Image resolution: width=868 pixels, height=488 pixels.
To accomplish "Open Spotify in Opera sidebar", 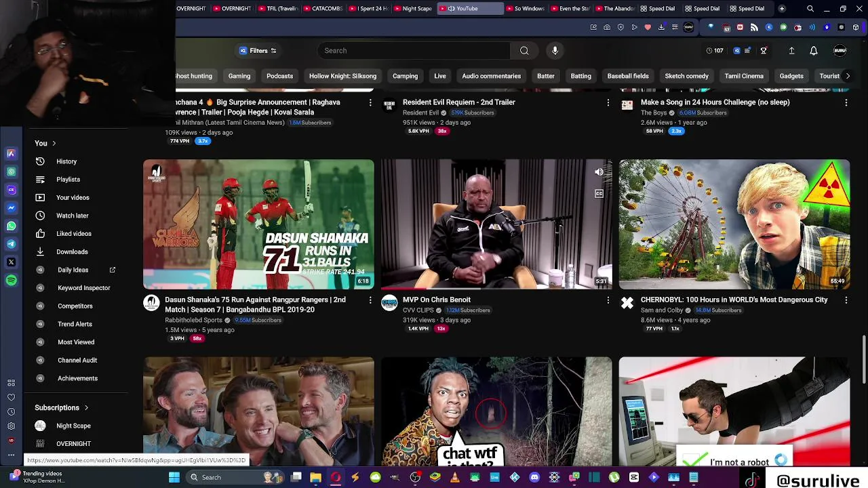I will (11, 280).
